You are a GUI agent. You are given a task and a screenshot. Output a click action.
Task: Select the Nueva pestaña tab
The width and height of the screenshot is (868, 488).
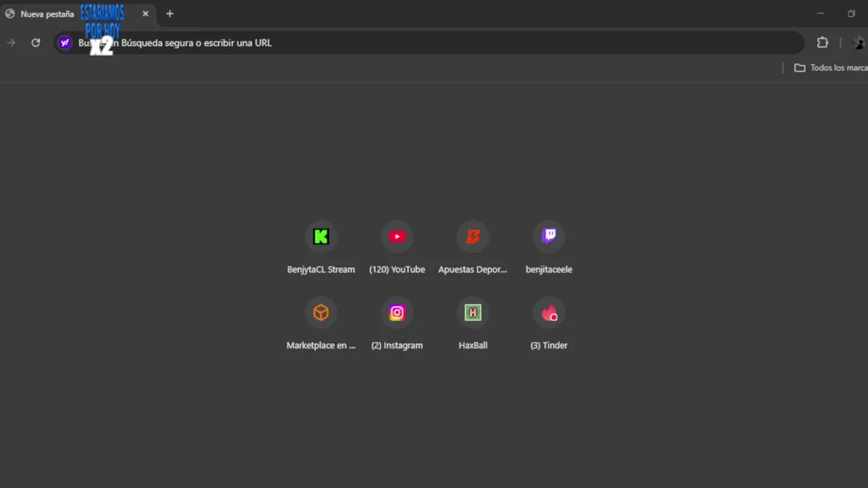[x=78, y=14]
